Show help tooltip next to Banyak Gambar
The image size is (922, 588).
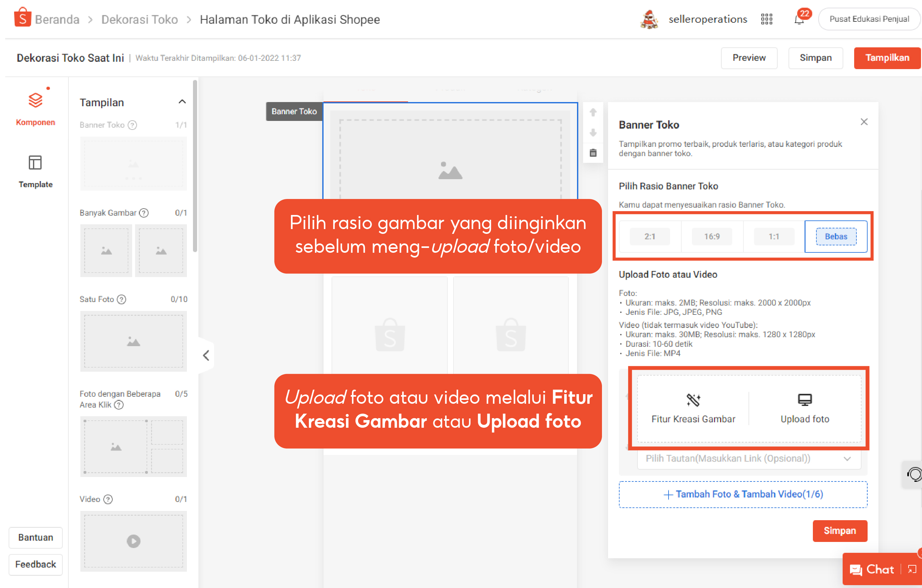pyautogui.click(x=144, y=213)
